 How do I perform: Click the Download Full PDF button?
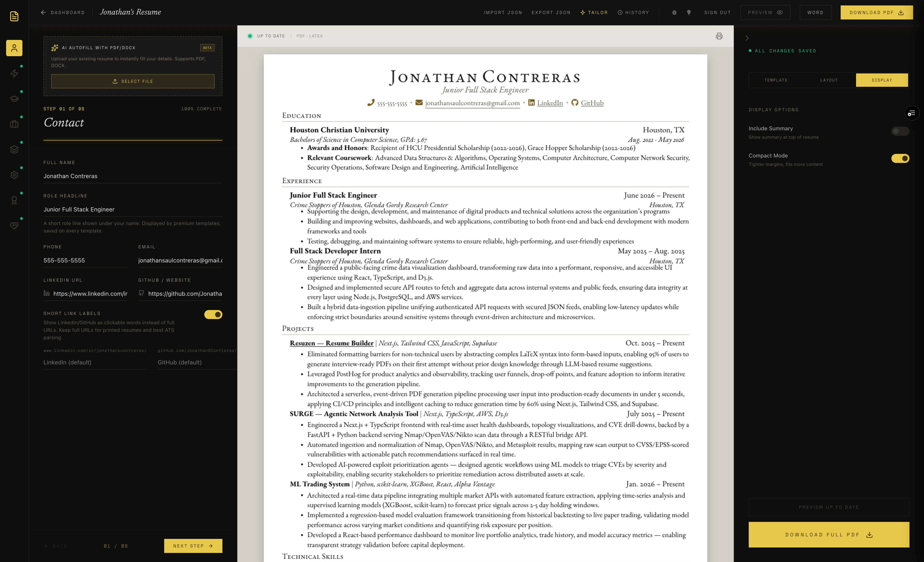(x=829, y=534)
